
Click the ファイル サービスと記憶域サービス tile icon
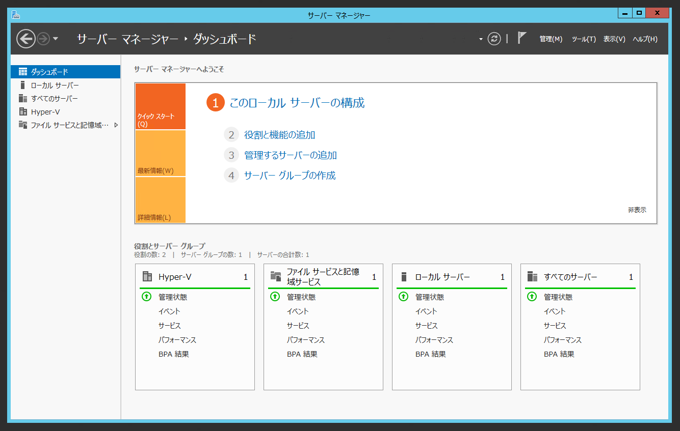276,277
